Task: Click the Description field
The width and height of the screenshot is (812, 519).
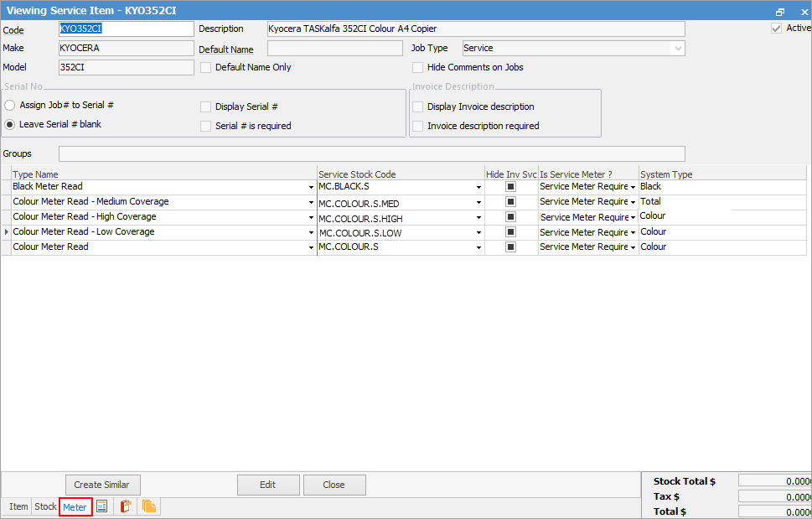Action: 476,29
